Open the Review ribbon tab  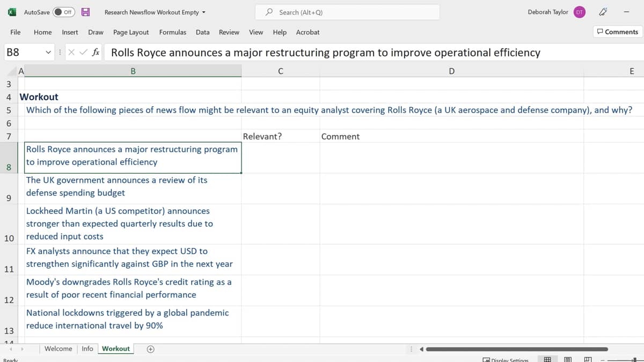[229, 32]
